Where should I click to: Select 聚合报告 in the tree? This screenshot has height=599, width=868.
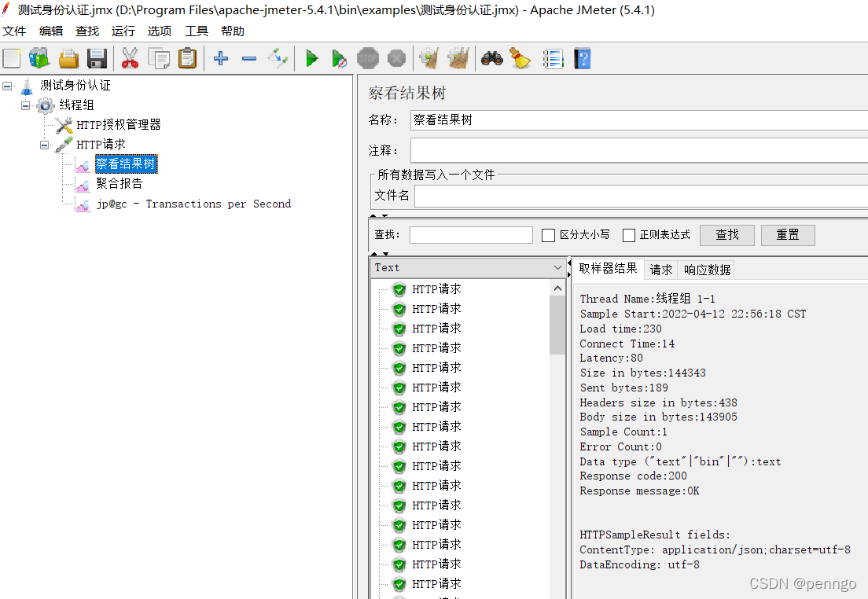click(119, 184)
